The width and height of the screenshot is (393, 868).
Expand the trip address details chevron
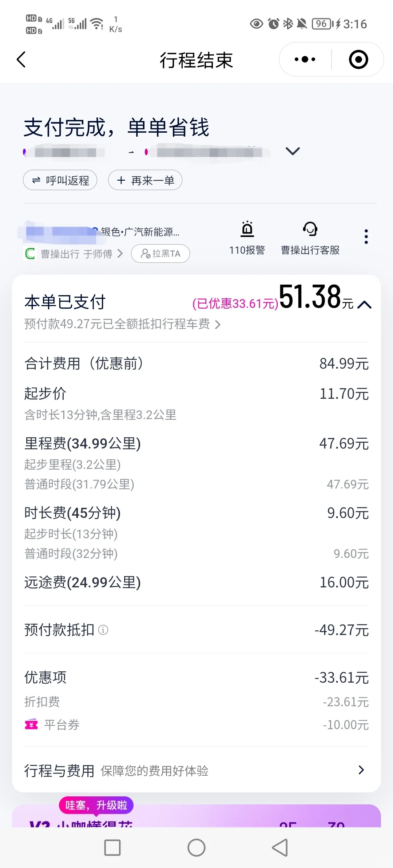(293, 151)
